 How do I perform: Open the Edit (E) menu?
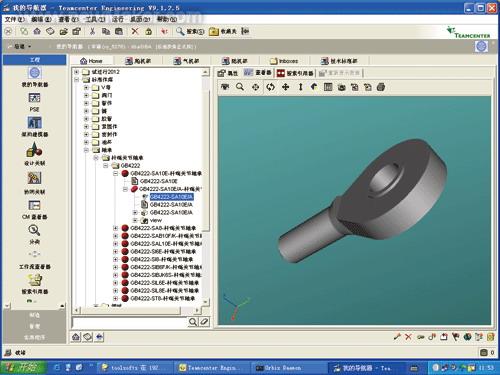tap(41, 19)
